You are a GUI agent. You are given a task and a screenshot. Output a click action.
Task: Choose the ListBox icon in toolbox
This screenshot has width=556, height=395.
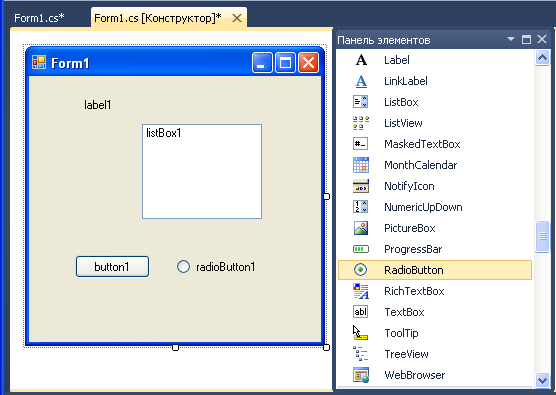(x=361, y=102)
